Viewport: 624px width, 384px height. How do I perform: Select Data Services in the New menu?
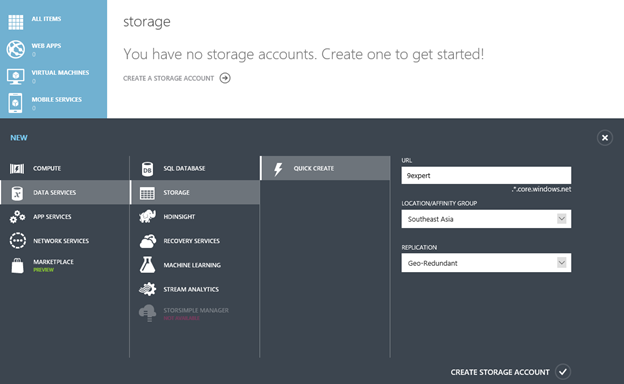click(x=64, y=193)
